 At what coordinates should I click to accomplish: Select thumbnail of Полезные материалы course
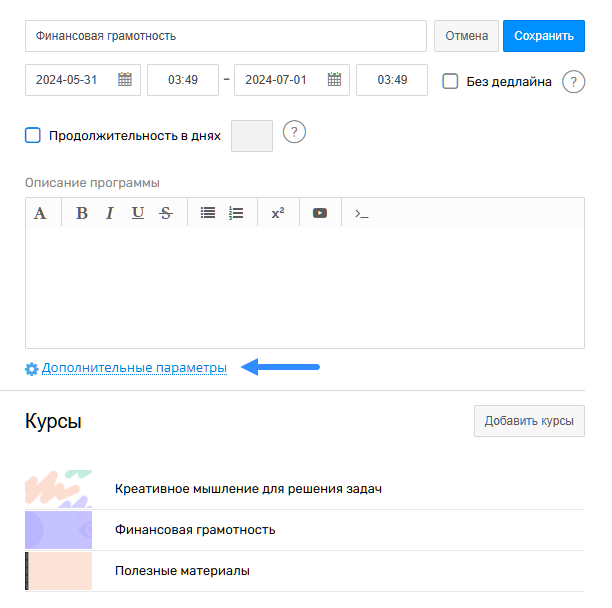pos(59,571)
